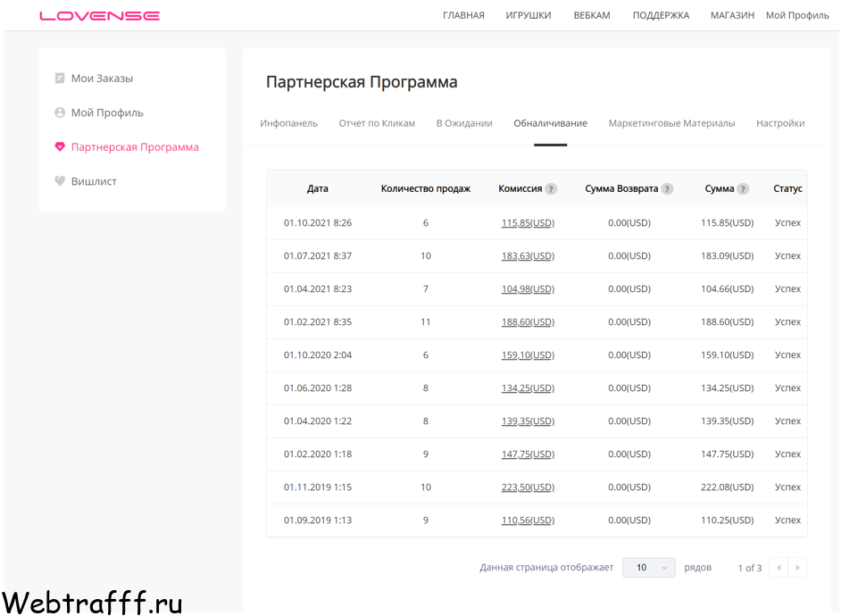Screen dimensions: 841x616
Task: Open the 104.98(USD) commission link
Action: 528,289
